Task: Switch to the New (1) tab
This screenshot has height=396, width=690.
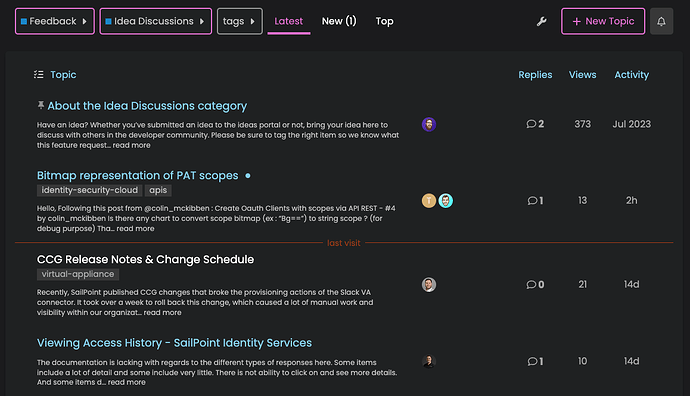Action: [x=339, y=21]
